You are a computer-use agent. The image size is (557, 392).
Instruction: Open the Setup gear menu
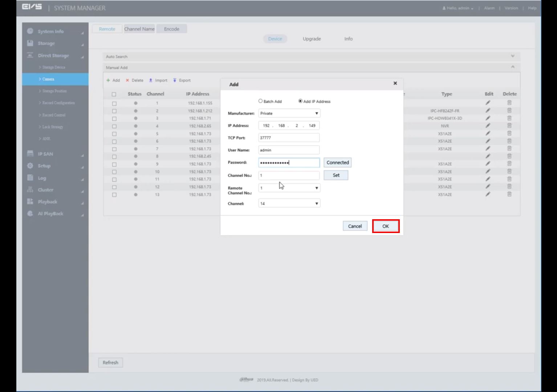click(x=30, y=166)
